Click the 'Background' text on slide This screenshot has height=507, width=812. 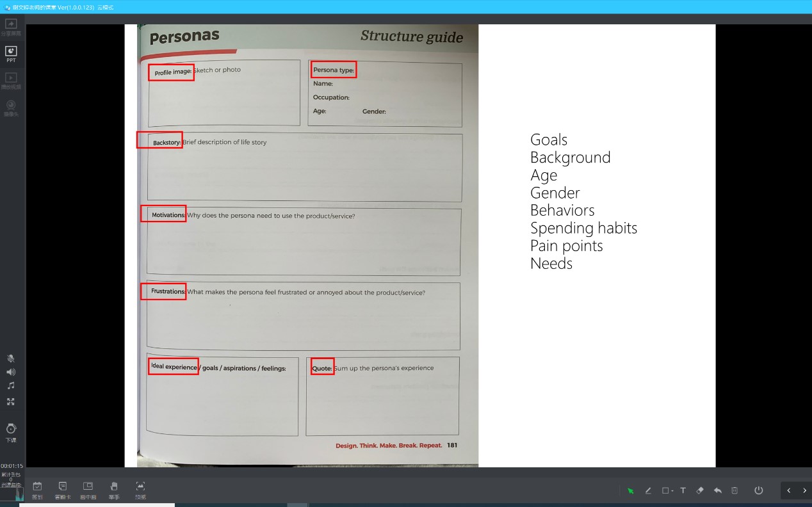(x=571, y=157)
